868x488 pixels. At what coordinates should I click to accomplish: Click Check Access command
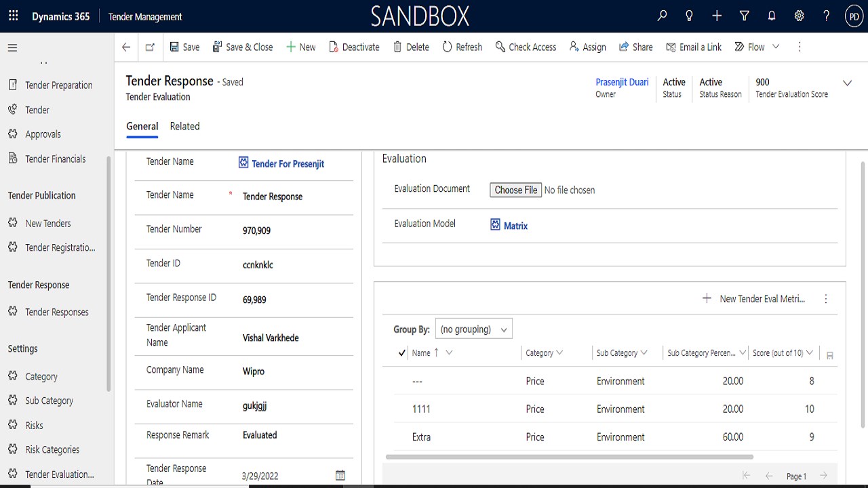tap(526, 47)
